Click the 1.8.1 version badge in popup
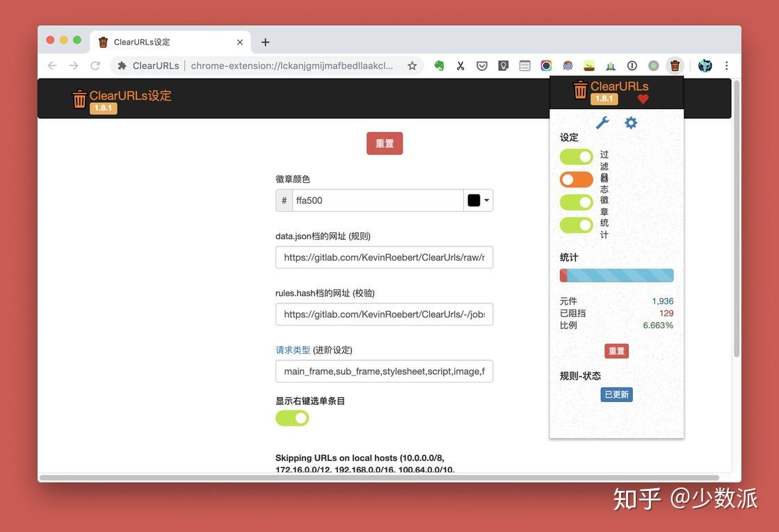Viewport: 779px width, 532px height. [604, 99]
